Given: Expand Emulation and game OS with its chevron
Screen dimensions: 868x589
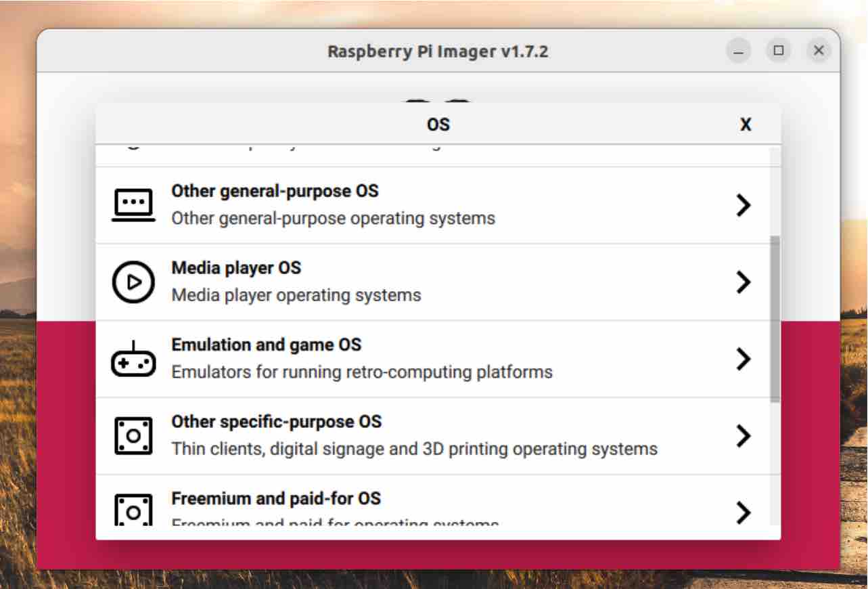Looking at the screenshot, I should pos(744,359).
